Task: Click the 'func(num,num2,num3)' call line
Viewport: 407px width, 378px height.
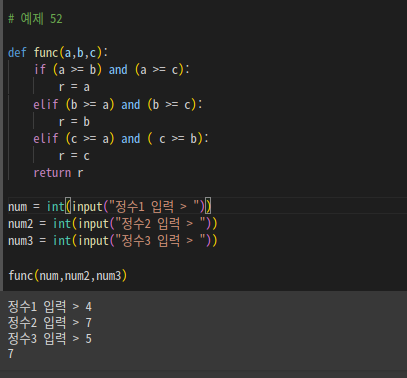Action: point(68,276)
